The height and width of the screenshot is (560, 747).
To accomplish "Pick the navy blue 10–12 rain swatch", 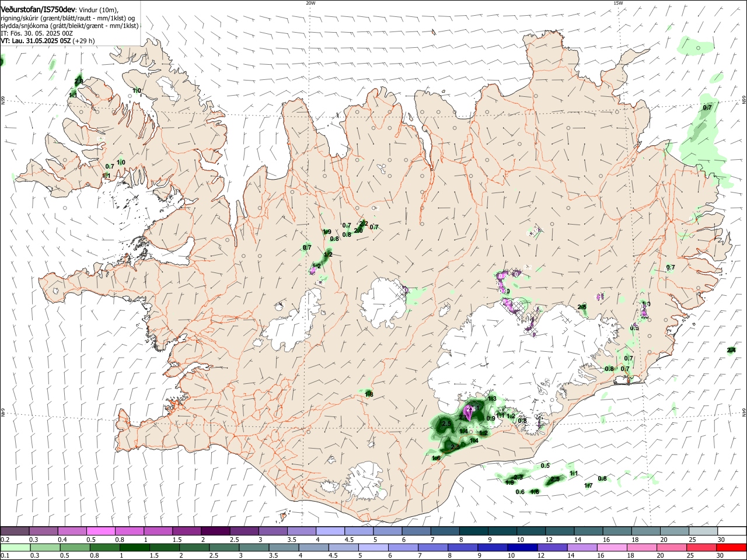I will tap(522, 548).
